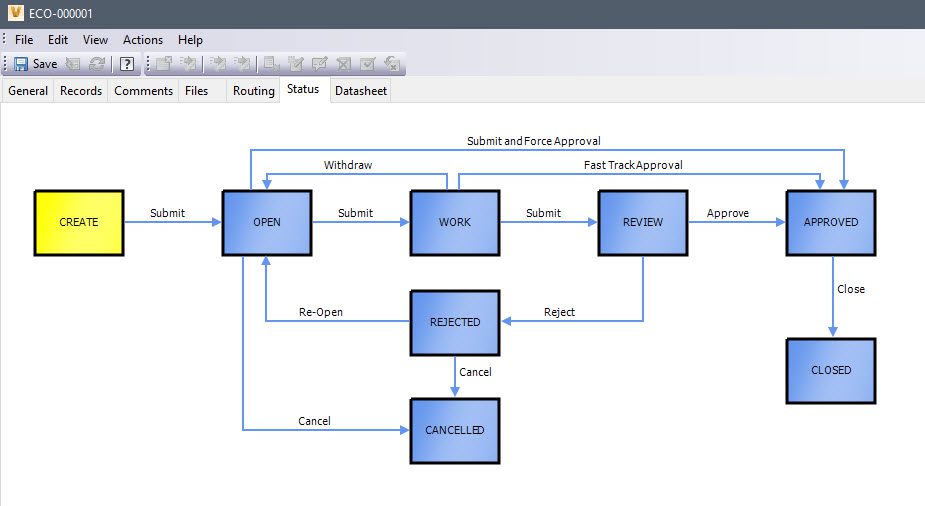Open the File menu
Viewport: 925px width, 506px height.
point(24,40)
